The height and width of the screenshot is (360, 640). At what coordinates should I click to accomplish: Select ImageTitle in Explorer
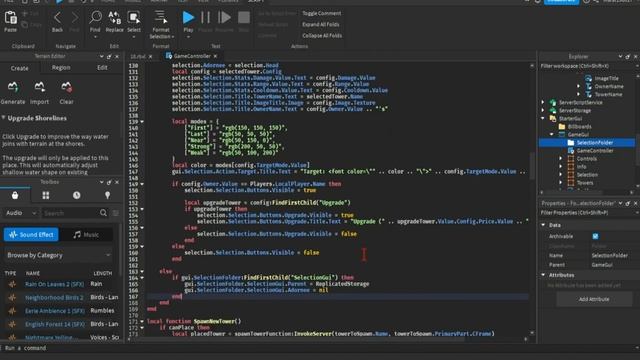tap(606, 78)
